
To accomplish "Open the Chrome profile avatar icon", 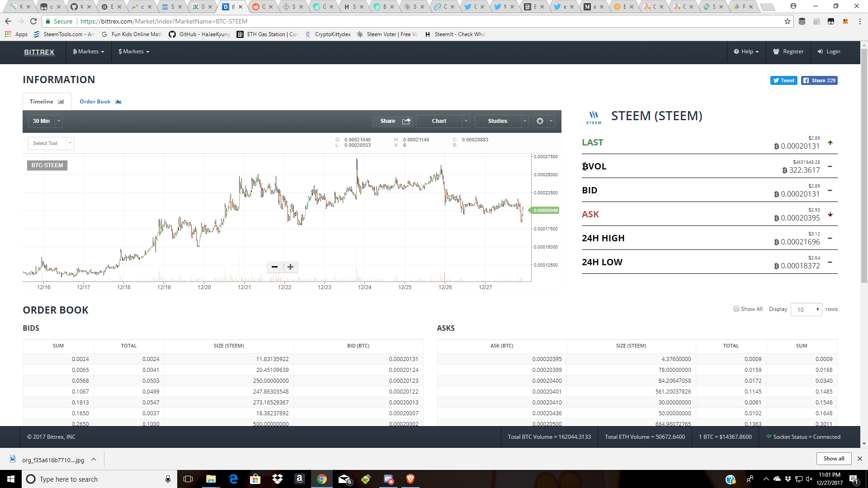I will pos(793,6).
